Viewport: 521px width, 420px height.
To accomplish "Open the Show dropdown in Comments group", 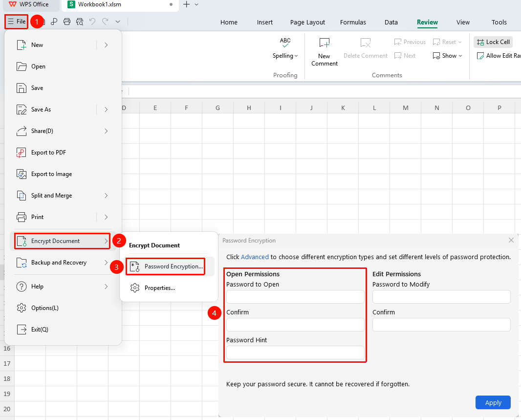I will click(448, 56).
